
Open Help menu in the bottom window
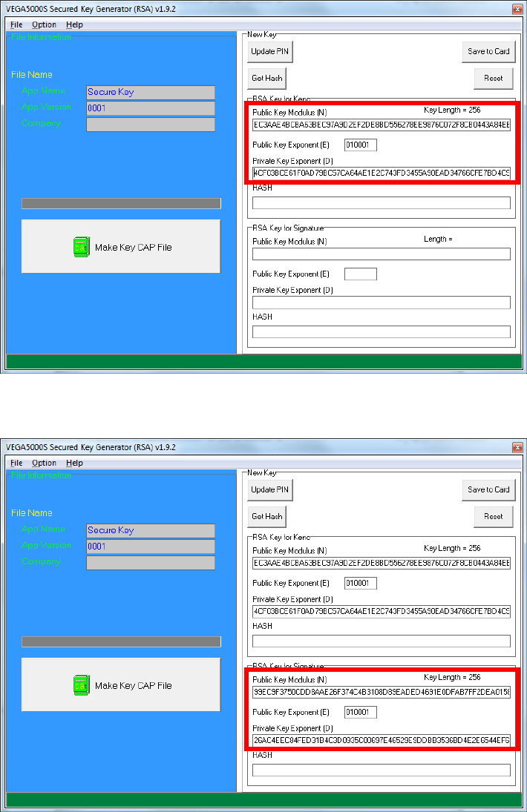coord(74,463)
